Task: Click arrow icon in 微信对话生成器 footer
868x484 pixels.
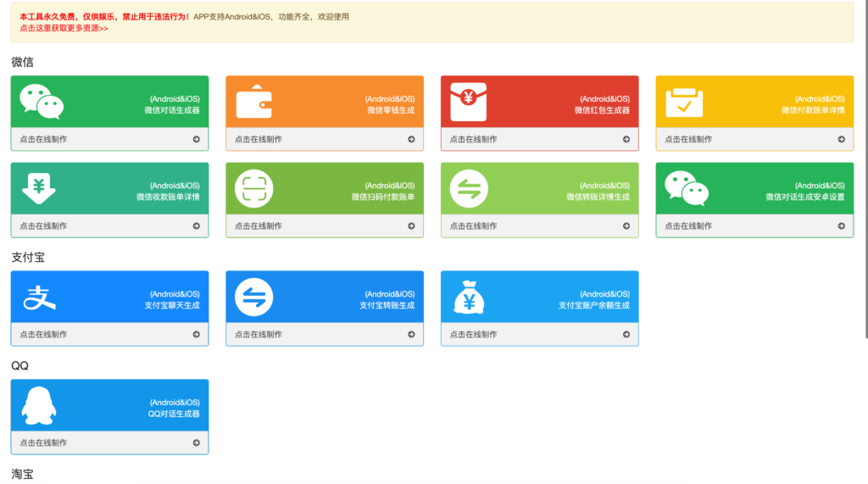Action: (197, 140)
